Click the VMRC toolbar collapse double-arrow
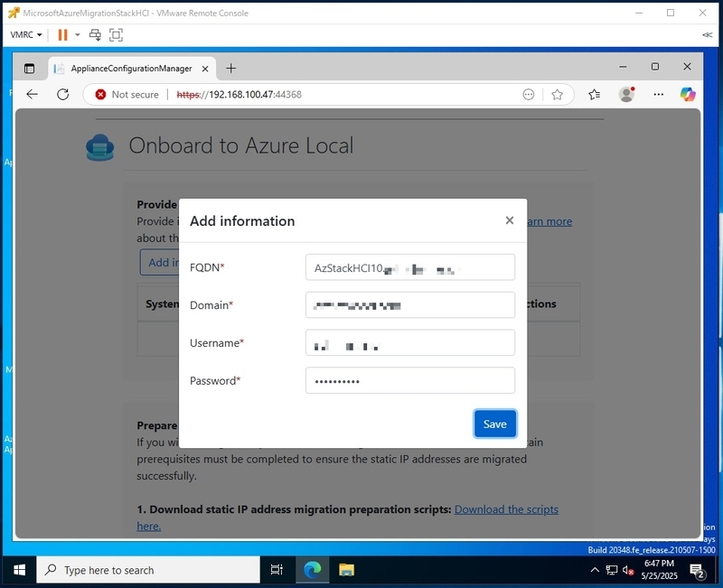Screen dimensions: 723x588 707,34
